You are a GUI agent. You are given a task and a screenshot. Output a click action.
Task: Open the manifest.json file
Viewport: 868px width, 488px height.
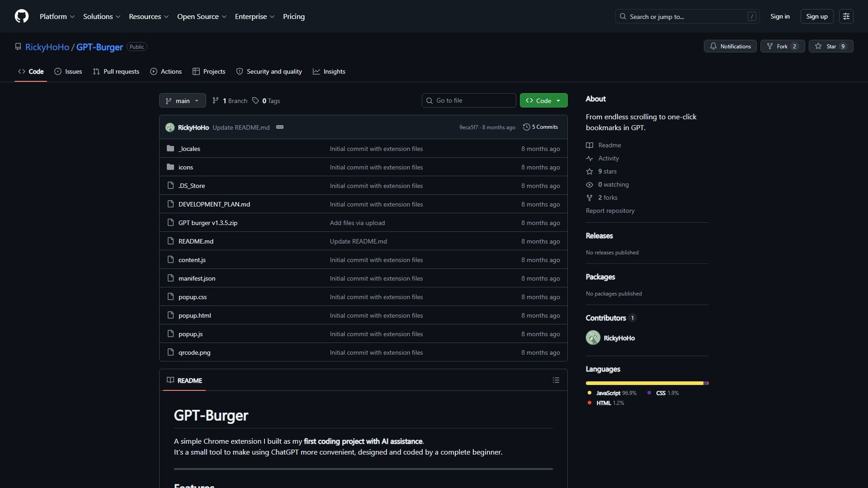coord(197,278)
